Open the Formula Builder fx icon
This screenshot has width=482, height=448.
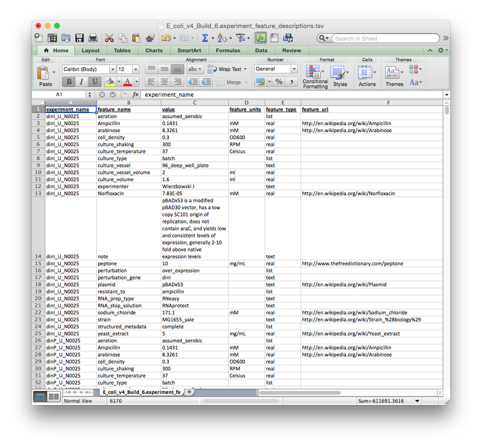point(260,38)
